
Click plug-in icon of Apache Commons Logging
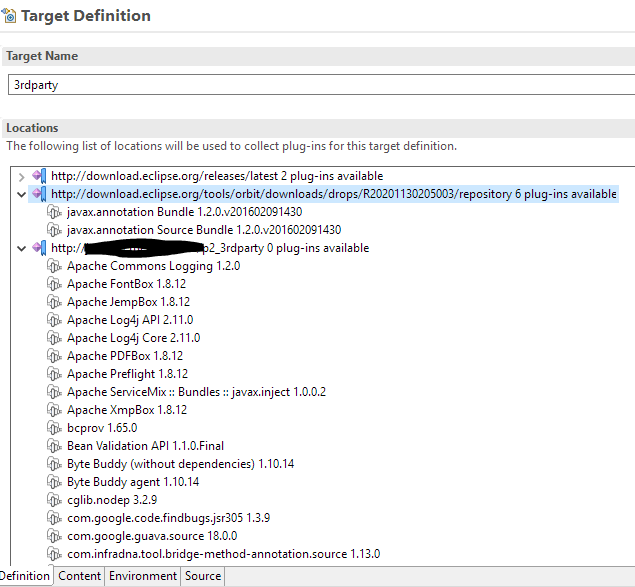pos(54,266)
